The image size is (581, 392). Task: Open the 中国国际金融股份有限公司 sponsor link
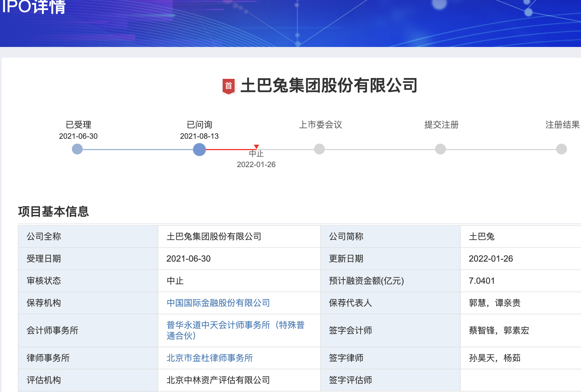218,303
